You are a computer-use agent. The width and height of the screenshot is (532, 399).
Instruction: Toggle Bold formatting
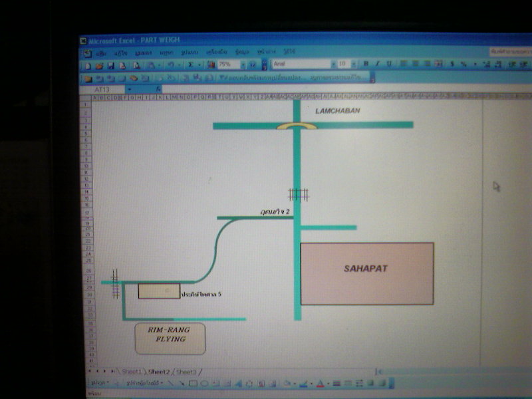click(x=366, y=64)
